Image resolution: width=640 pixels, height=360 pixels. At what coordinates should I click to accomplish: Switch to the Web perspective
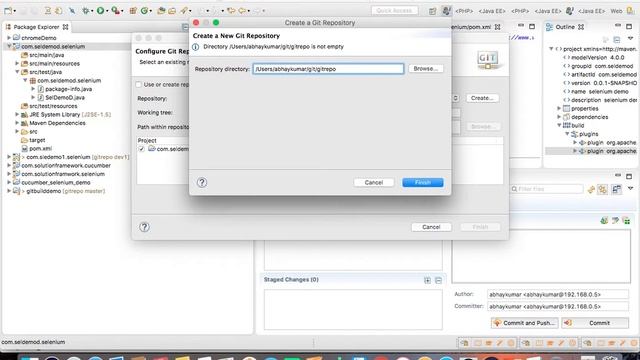point(616,11)
